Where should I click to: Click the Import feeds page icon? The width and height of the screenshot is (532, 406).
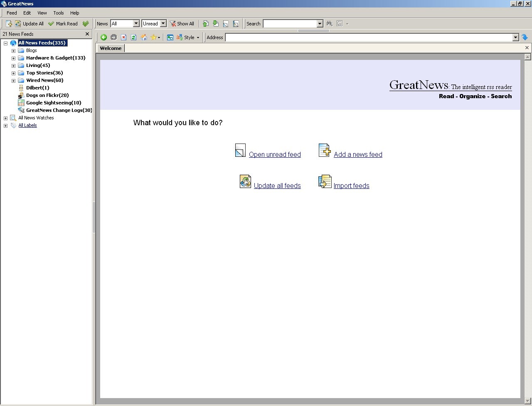(x=325, y=181)
